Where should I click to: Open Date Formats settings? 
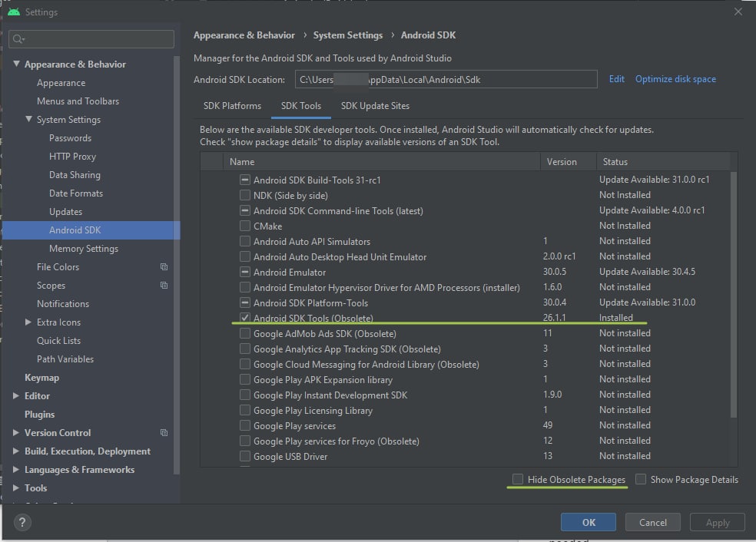(x=76, y=193)
